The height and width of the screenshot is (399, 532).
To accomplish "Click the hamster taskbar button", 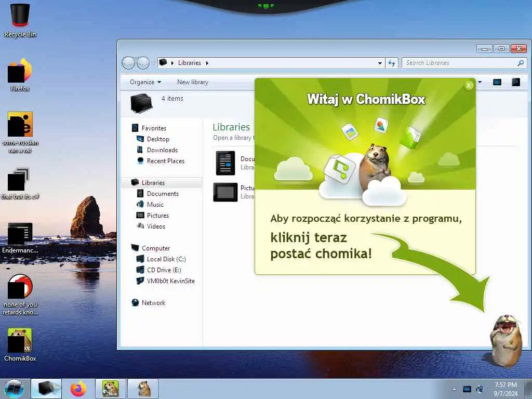I will [143, 389].
